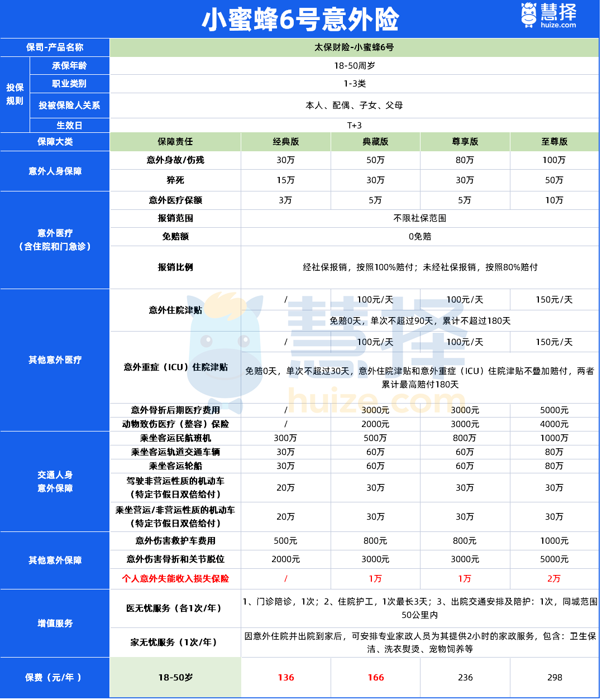Click the 增值服务 category cell
The height and width of the screenshot is (700, 602).
(x=55, y=624)
